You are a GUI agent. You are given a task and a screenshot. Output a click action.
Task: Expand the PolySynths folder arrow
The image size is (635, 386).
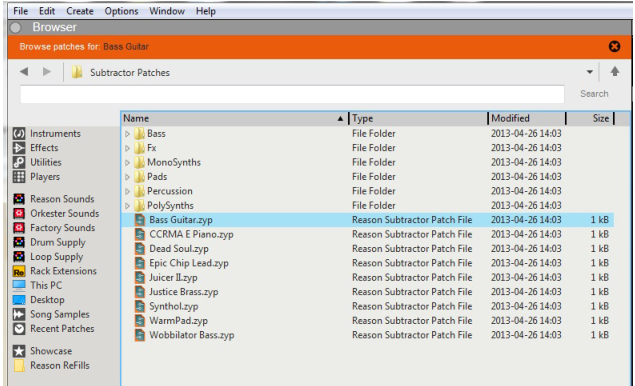click(127, 206)
